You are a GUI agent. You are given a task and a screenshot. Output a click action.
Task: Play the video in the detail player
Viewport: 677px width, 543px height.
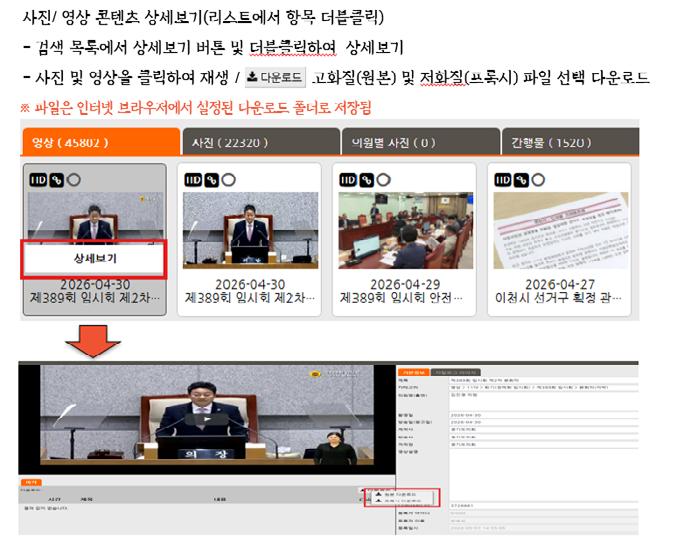pos(206,420)
